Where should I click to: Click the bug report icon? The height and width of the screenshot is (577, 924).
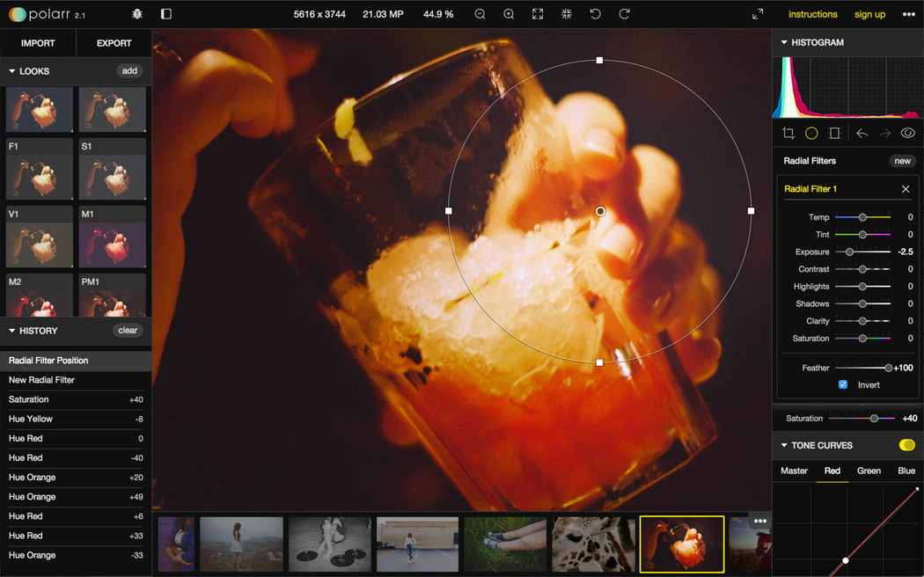click(136, 14)
